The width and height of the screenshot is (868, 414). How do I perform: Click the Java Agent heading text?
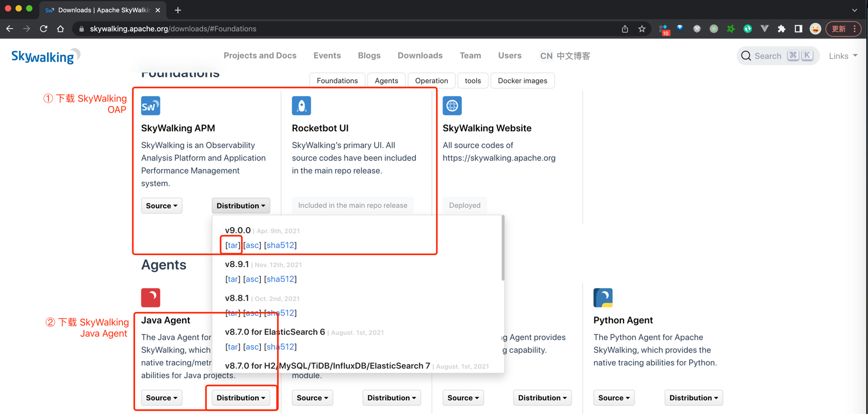coord(166,320)
